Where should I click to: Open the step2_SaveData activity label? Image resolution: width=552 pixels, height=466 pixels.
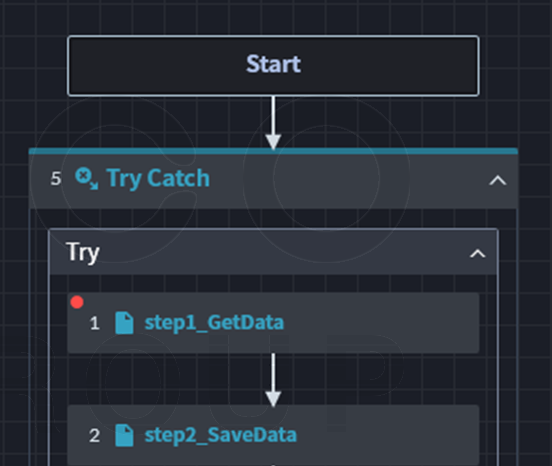tap(221, 435)
